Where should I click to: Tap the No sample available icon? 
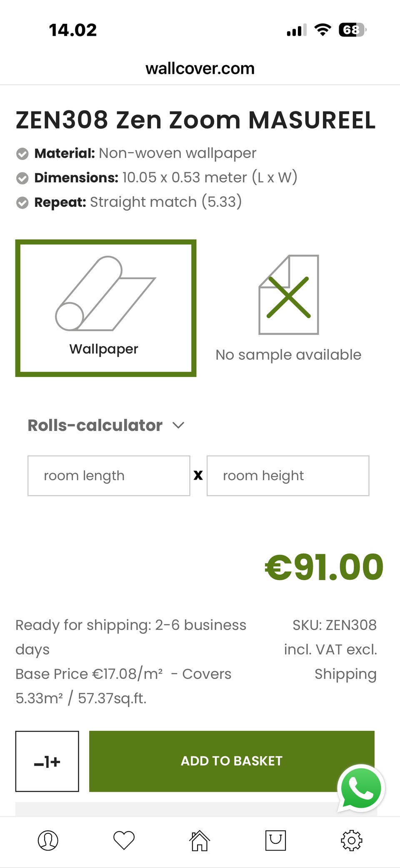click(288, 295)
